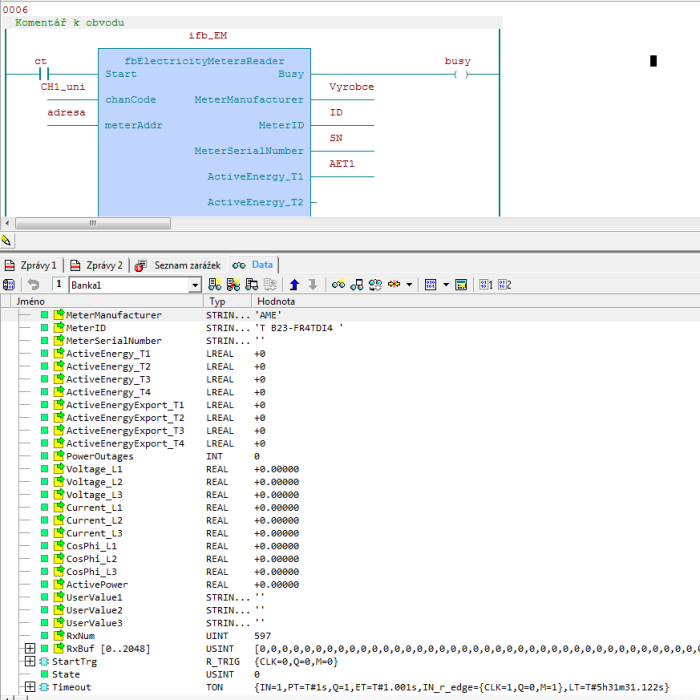Click the binoculars watch icon in toolbar
Image resolution: width=700 pixels, height=700 pixels.
pos(338,284)
